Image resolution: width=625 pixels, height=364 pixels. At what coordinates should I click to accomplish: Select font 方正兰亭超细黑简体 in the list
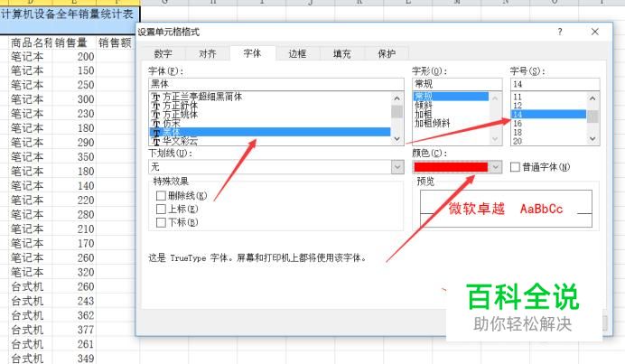pos(270,97)
